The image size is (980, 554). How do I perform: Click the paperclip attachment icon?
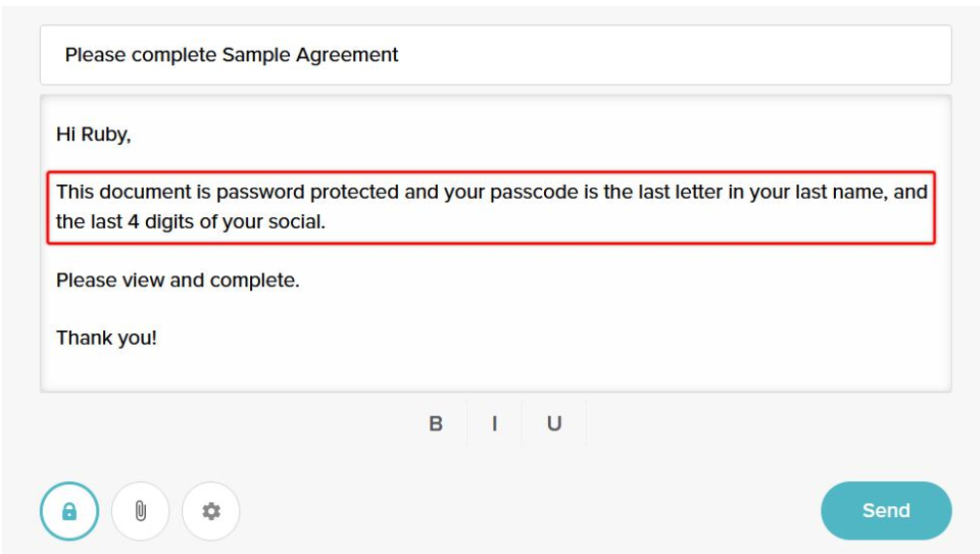pos(140,511)
